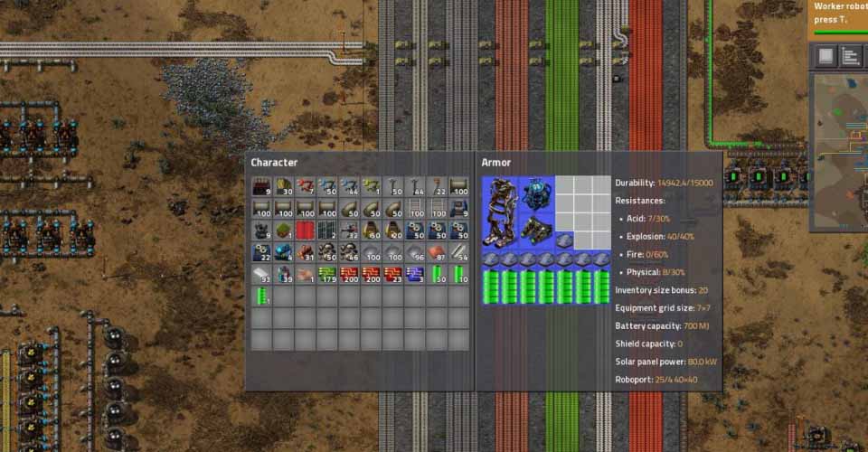This screenshot has height=452, width=868.
Task: Select the copper-colored stack of 31
Action: tap(305, 252)
